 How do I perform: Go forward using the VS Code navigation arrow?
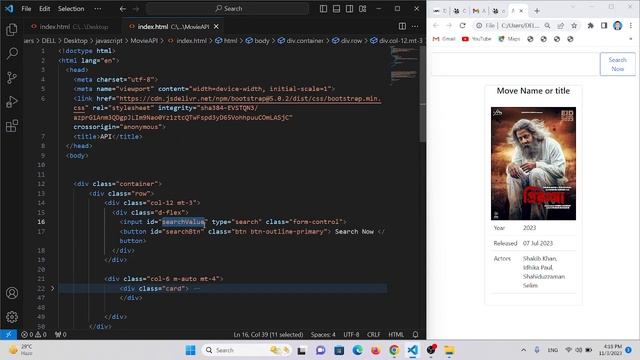point(136,9)
